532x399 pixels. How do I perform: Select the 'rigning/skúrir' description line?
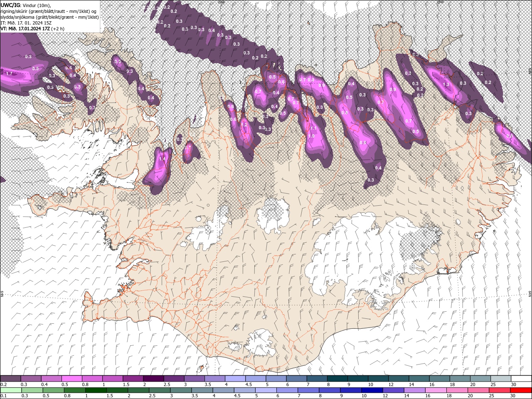[49, 11]
